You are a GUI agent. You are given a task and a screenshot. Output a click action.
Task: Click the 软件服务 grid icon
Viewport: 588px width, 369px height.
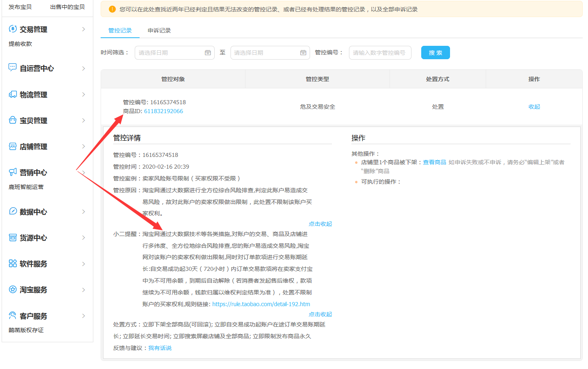pos(13,264)
